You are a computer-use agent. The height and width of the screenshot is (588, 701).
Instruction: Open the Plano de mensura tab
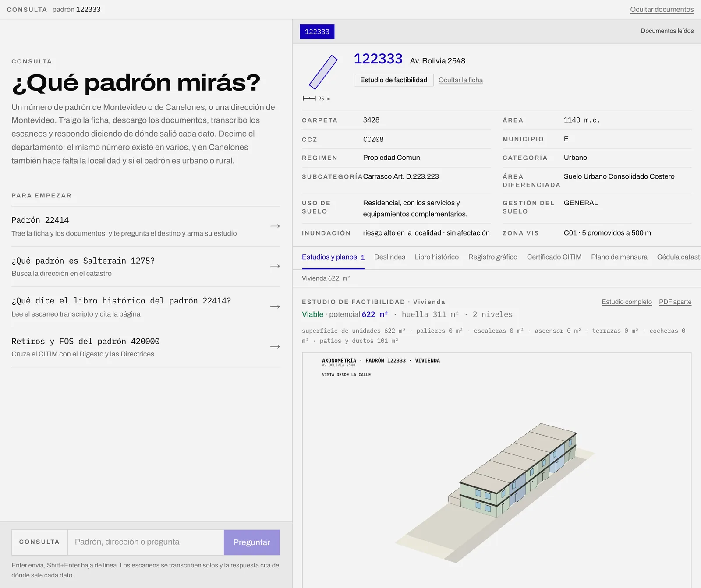619,257
